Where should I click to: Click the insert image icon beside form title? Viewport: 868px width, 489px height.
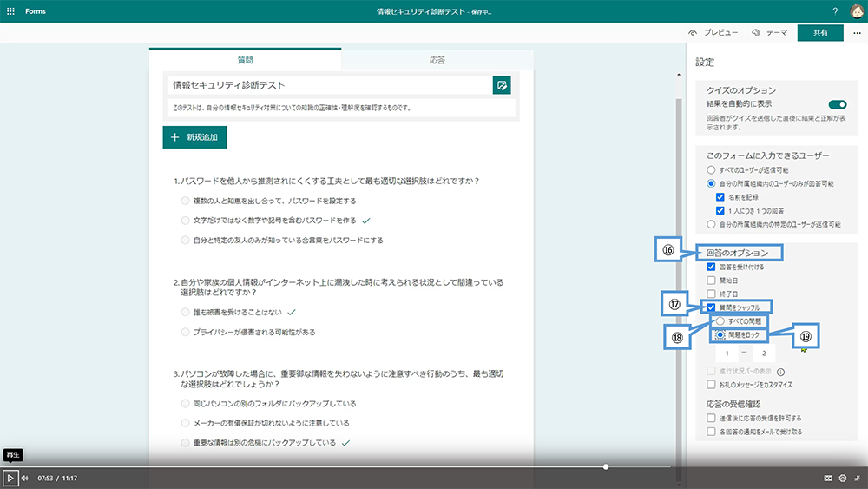click(502, 85)
